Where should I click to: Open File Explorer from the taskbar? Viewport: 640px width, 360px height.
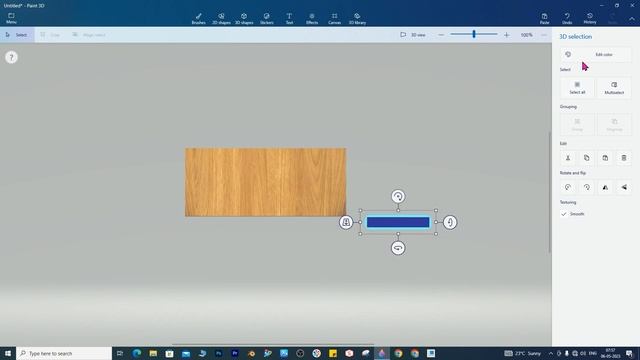pos(153,353)
